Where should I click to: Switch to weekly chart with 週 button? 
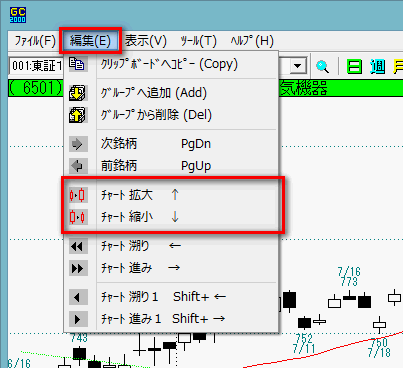pos(377,66)
